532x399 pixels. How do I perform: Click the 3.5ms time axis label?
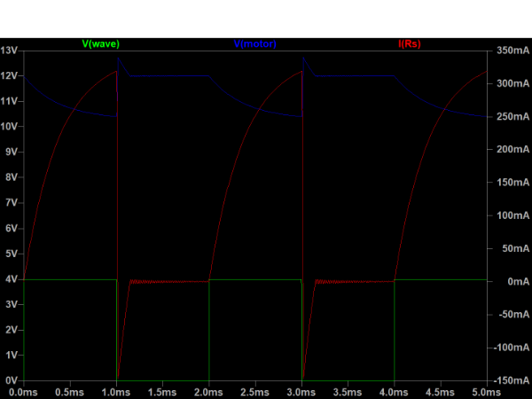[348, 391]
